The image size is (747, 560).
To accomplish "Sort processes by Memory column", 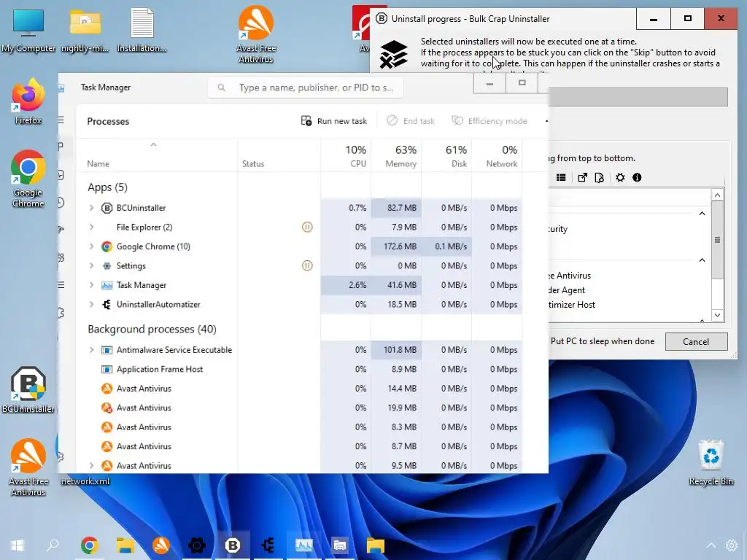I will [x=396, y=156].
